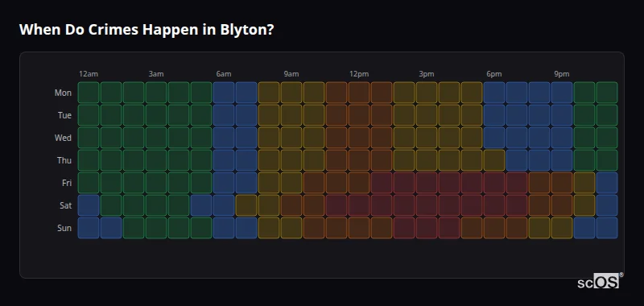Click the Thu 12am heatmap cell
This screenshot has height=306, width=644.
coord(89,160)
